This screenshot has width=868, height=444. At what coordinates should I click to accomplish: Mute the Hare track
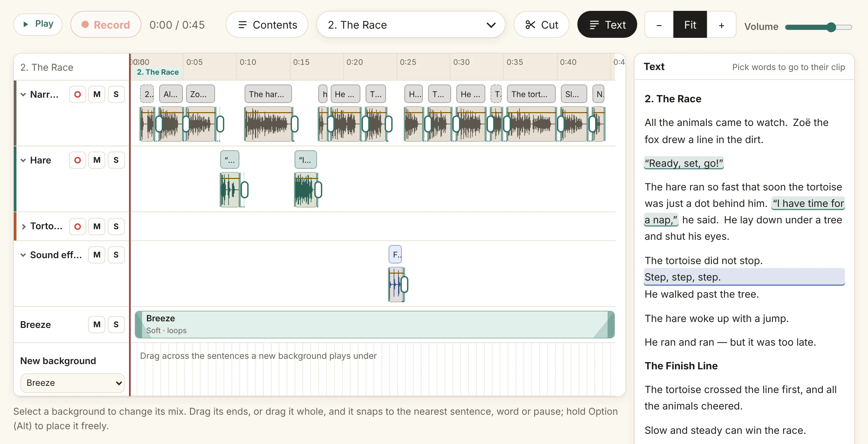click(x=97, y=160)
